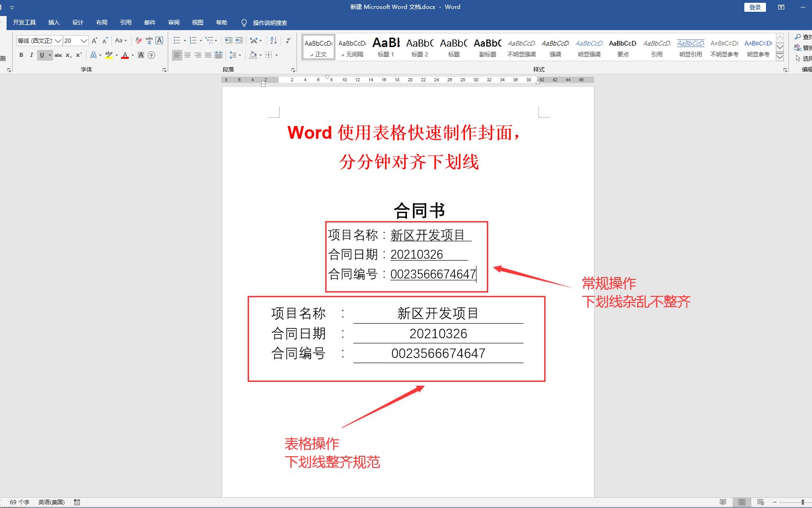The width and height of the screenshot is (812, 508).
Task: Open font size dropdown showing 20
Action: (x=84, y=41)
